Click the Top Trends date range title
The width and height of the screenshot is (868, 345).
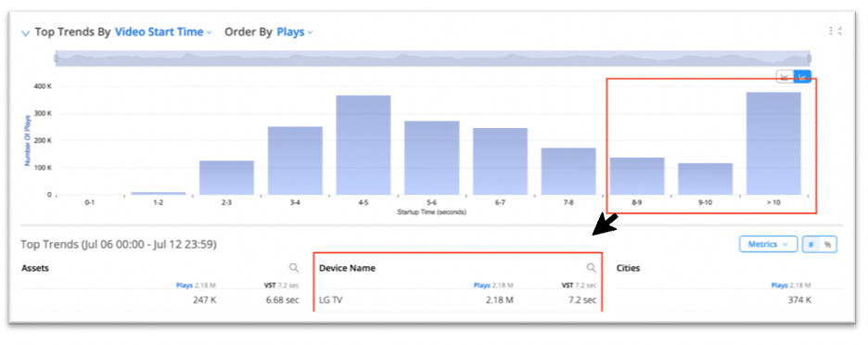click(x=119, y=244)
